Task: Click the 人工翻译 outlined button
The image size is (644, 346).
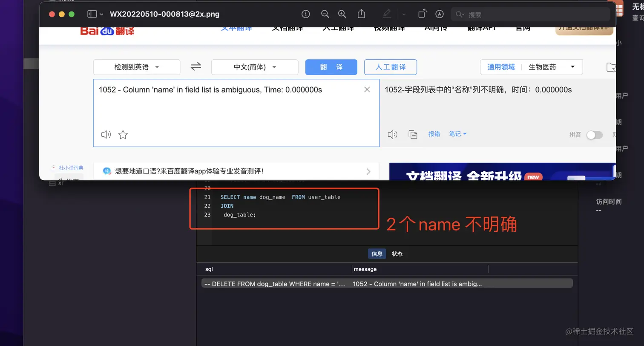Action: (x=391, y=67)
